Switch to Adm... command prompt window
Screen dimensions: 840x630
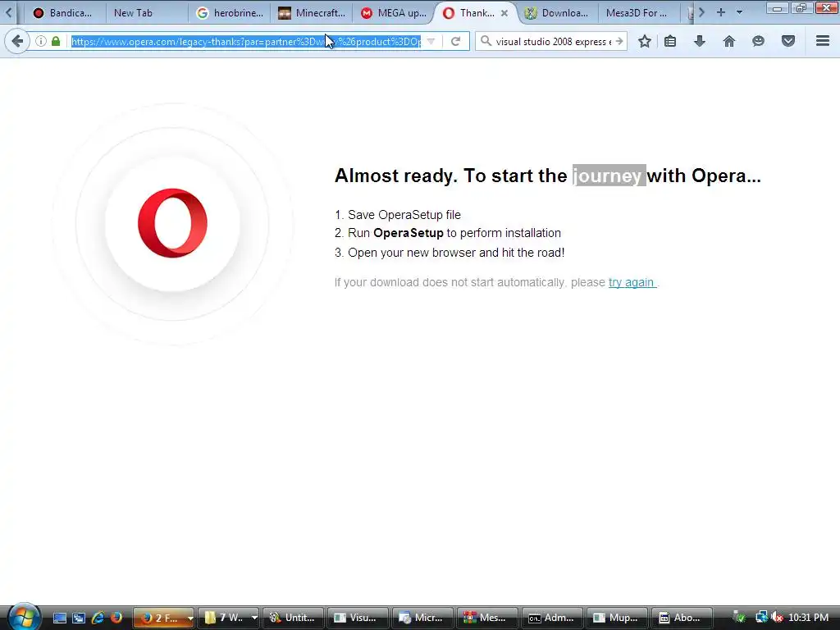[x=553, y=618]
